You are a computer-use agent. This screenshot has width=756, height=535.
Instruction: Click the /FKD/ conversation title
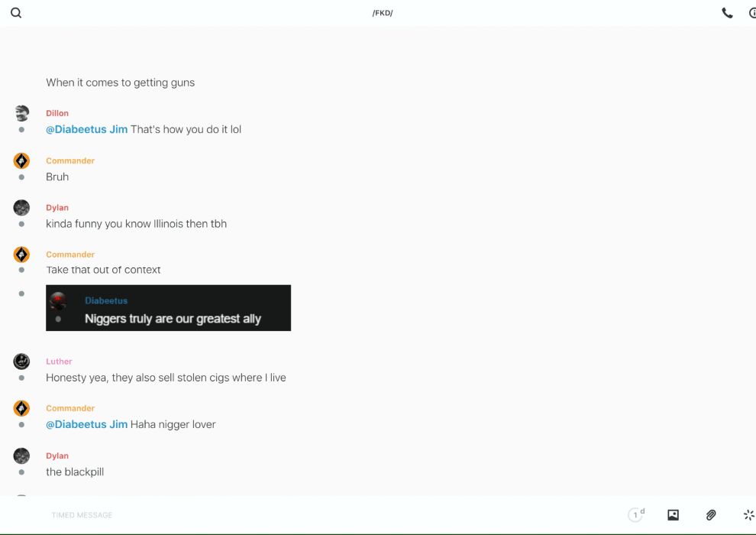click(x=383, y=13)
